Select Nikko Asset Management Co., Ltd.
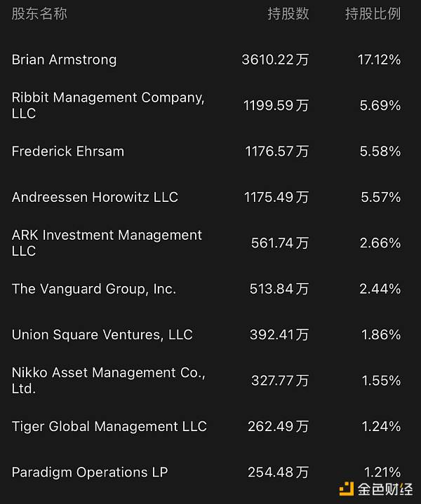The width and height of the screenshot is (421, 504). pyautogui.click(x=108, y=380)
